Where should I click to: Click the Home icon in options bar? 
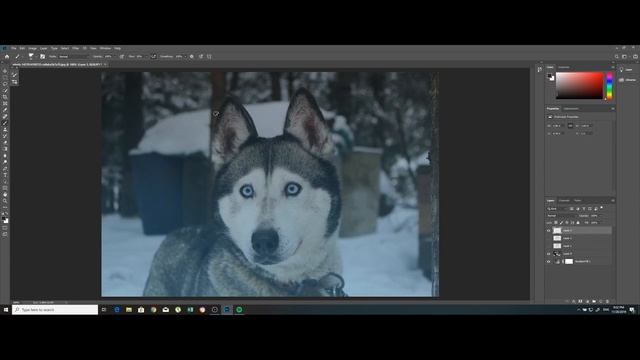pos(7,56)
